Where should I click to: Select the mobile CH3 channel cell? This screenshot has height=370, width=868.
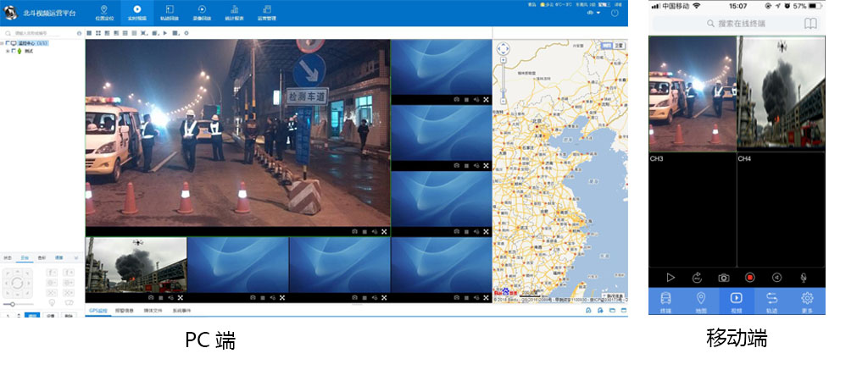(x=693, y=210)
